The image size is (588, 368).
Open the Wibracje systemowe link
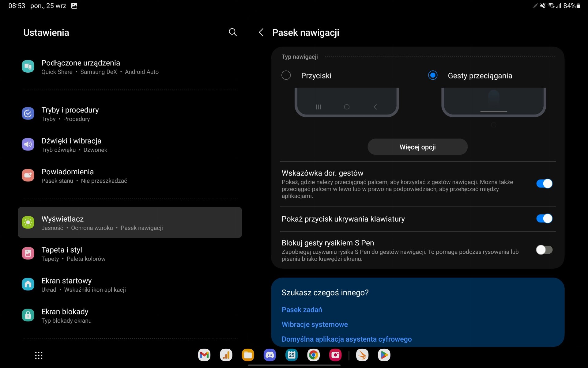click(x=315, y=324)
